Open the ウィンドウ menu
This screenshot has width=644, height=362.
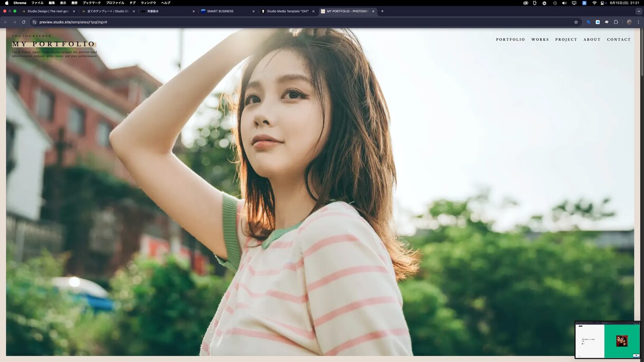(148, 3)
